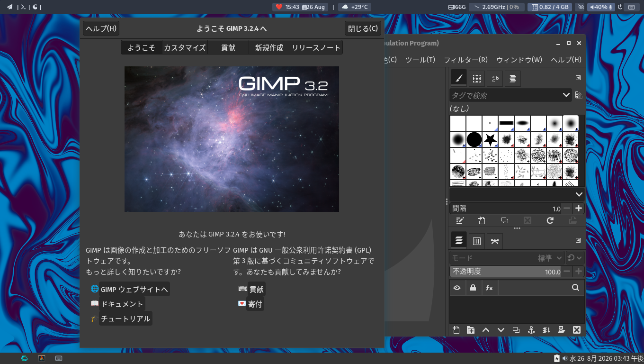Toggle the layer visibility eye column header
Screen dimensions: 644x364
457,288
